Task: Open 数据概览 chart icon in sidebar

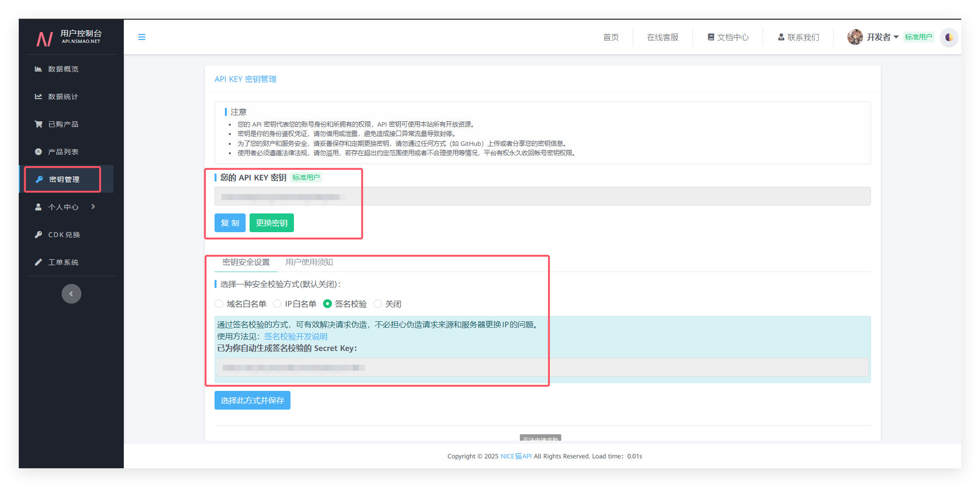Action: 38,69
